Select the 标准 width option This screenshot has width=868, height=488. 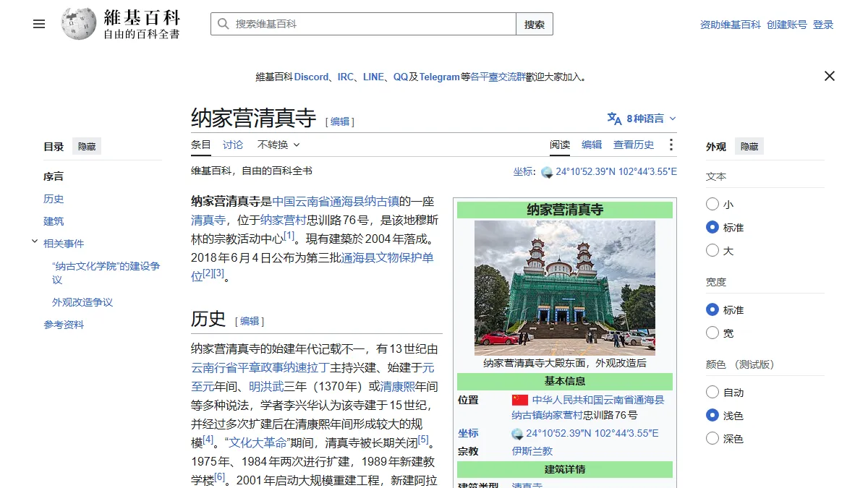[x=712, y=309]
